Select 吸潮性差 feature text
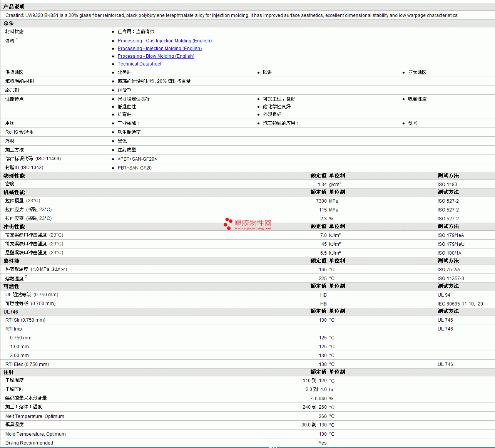This screenshot has height=448, width=495. coord(417,99)
